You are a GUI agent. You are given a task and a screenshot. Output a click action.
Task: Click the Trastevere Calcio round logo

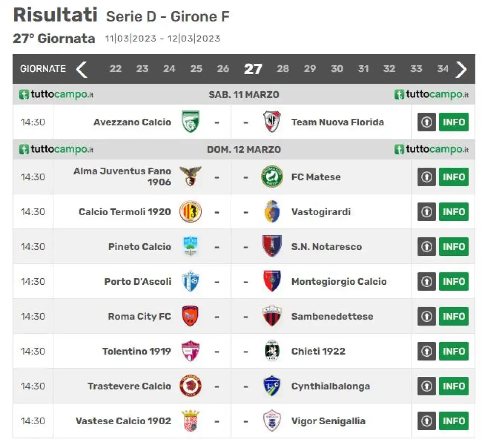[191, 386]
